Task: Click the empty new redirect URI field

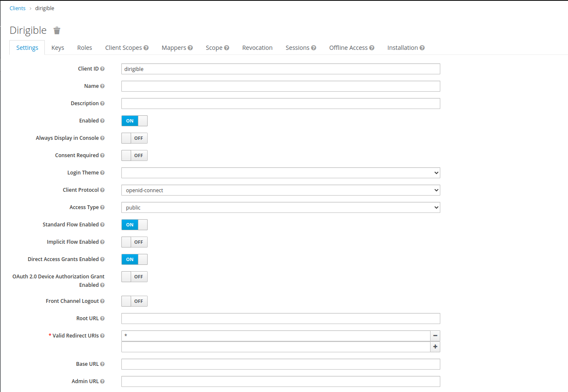Action: [276, 347]
